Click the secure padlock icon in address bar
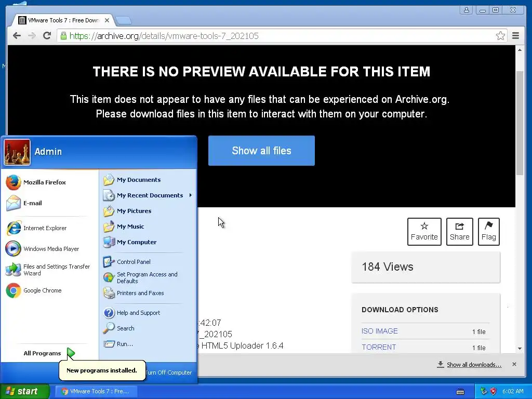 63,36
